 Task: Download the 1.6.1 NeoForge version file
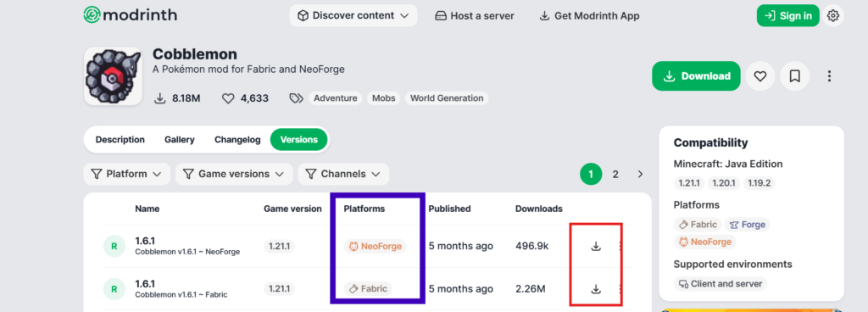click(596, 246)
